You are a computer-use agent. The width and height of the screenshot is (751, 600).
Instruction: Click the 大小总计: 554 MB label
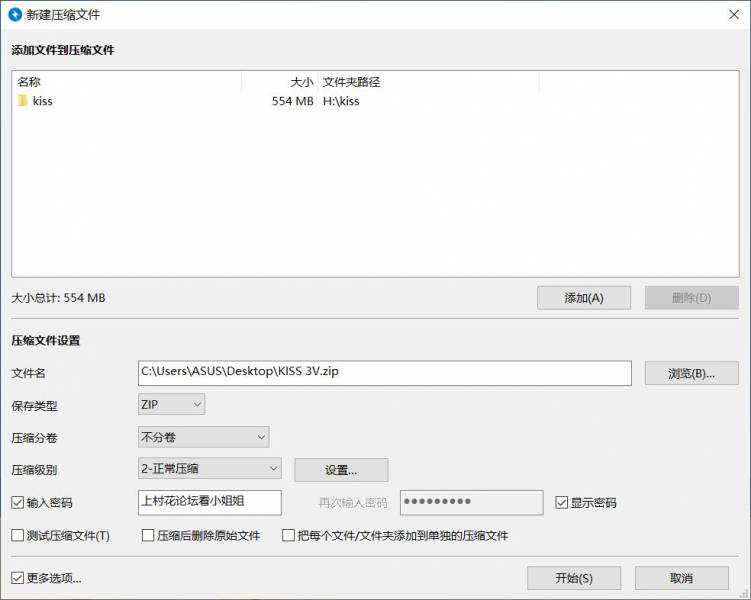point(58,298)
